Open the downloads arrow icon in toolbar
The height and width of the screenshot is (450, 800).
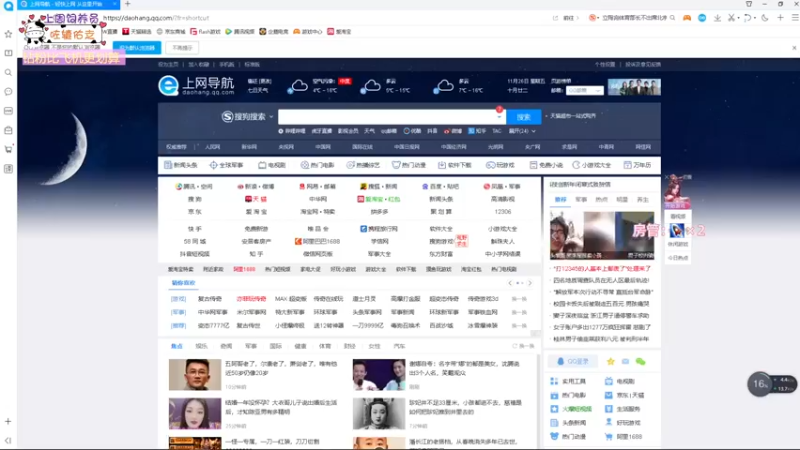[x=717, y=18]
